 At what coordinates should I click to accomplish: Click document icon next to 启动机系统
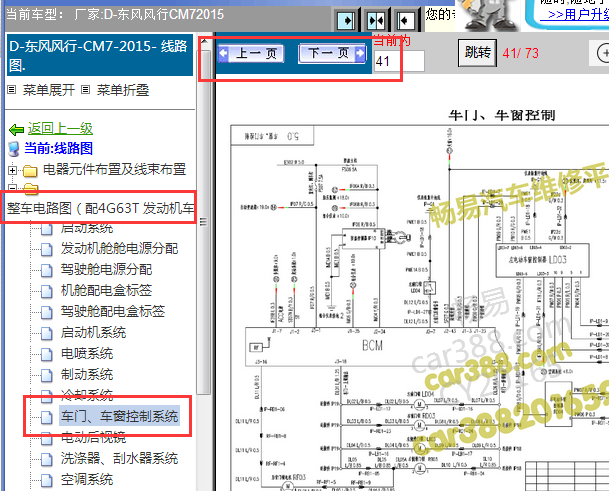pos(47,333)
